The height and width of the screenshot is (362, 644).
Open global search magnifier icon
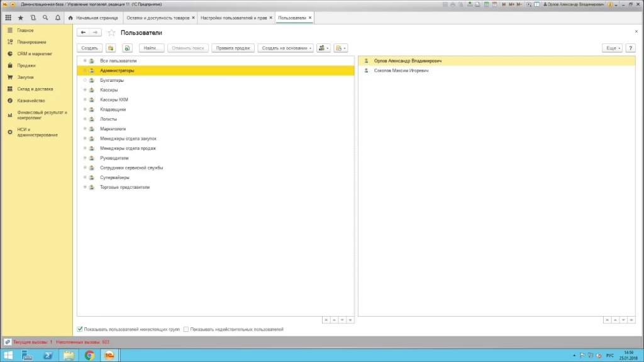tap(45, 18)
